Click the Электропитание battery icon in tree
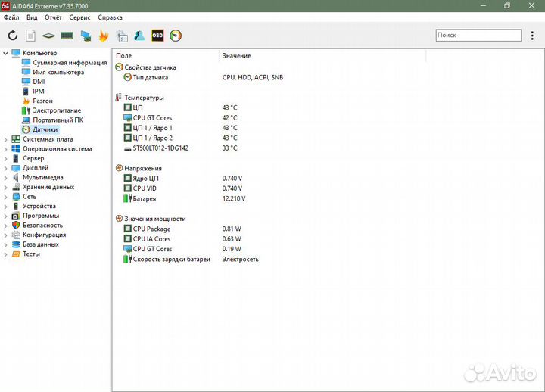Screen dimensions: 545x392 point(26,110)
